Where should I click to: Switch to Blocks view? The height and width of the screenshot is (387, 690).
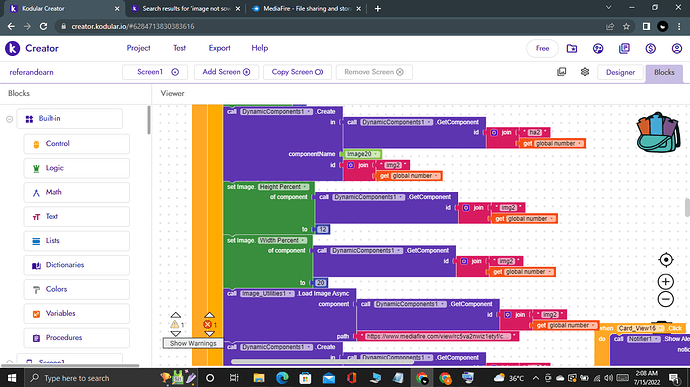coord(664,73)
